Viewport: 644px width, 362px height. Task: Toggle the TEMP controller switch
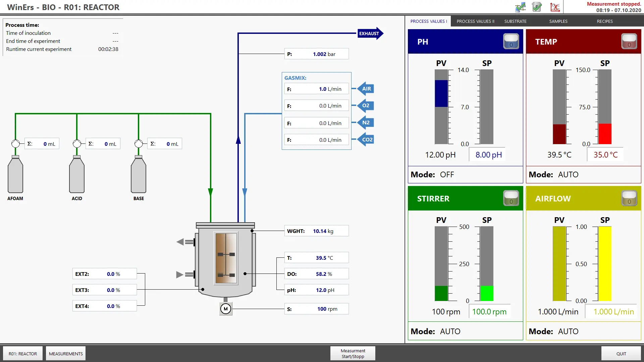click(629, 42)
